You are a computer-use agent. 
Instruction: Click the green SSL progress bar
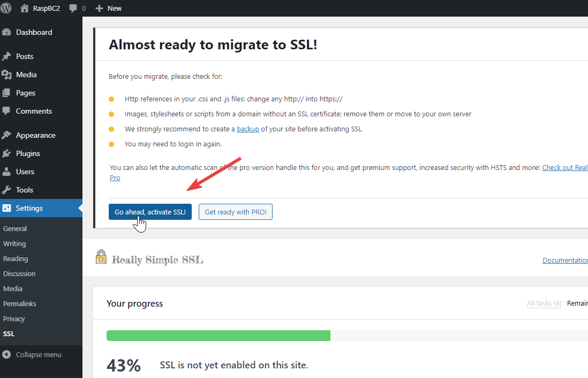pyautogui.click(x=218, y=336)
